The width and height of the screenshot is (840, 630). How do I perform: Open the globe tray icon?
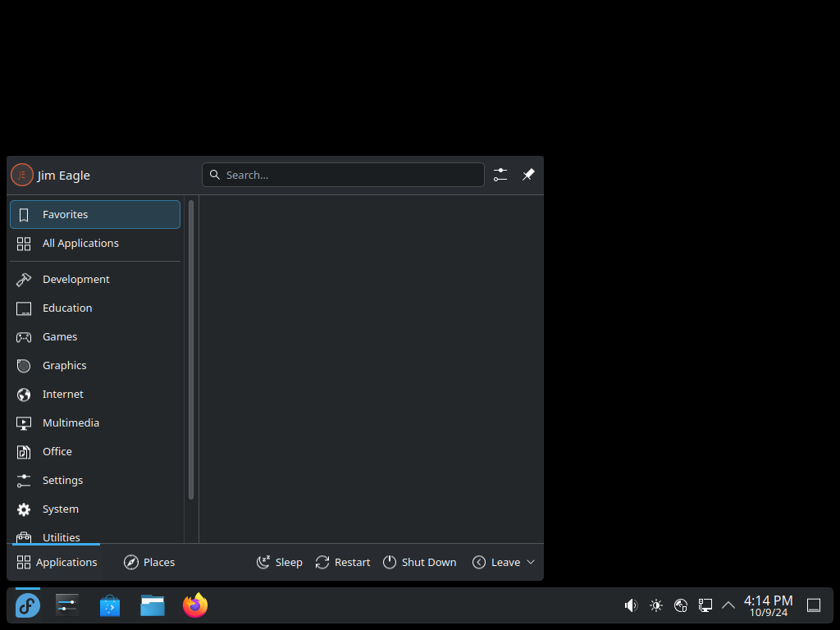(681, 605)
